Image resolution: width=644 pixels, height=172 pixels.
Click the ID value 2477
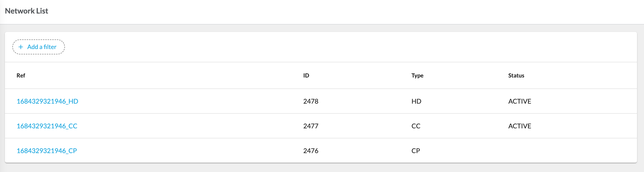click(x=310, y=126)
